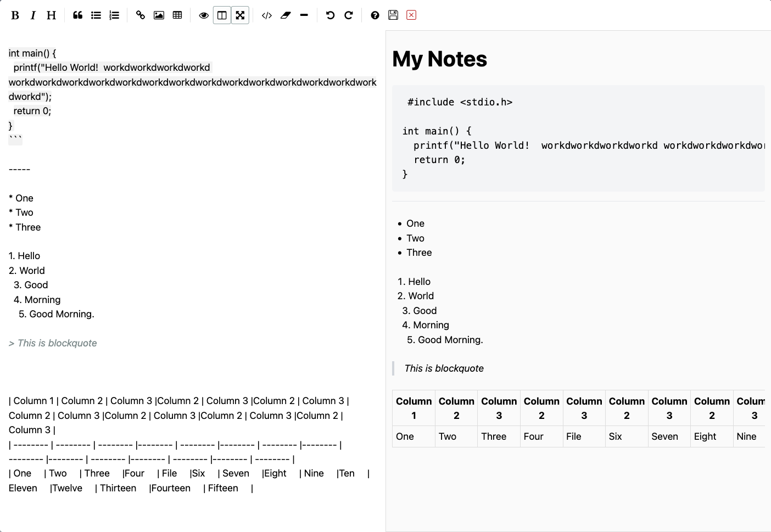Click bullet item 'Two' in the preview
The height and width of the screenshot is (532, 771).
[415, 238]
